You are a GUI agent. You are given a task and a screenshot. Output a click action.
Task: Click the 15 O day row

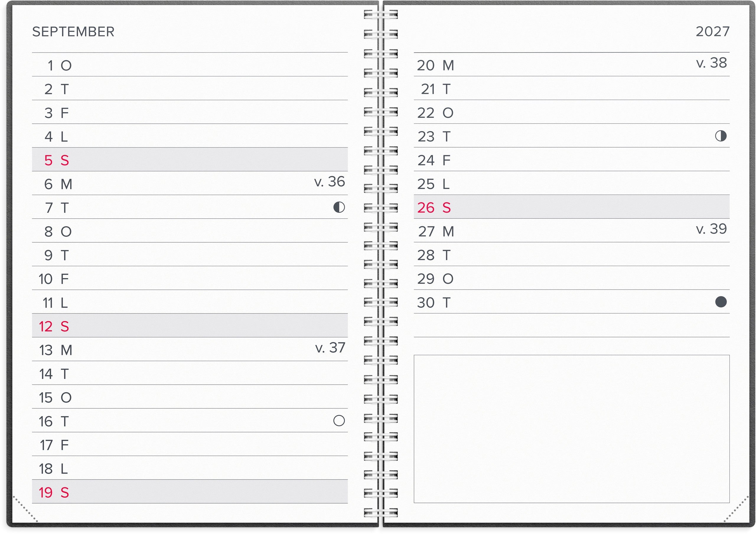(x=190, y=396)
